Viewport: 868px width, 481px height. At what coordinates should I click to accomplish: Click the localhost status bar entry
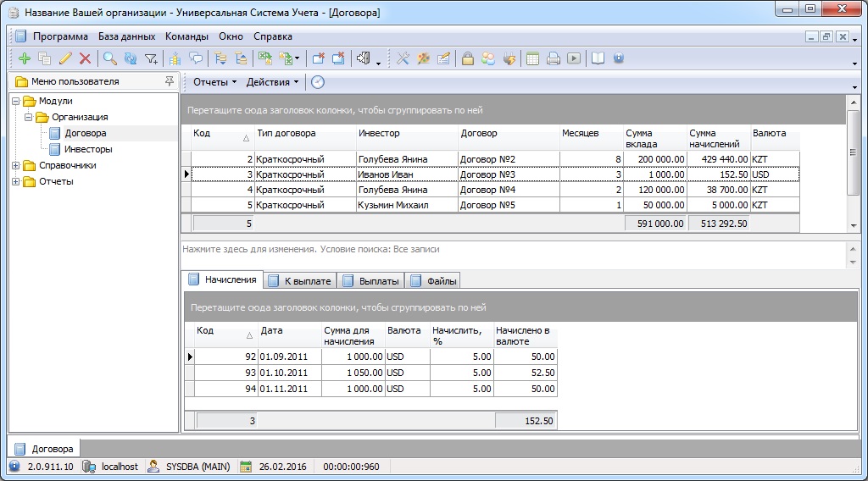click(x=110, y=467)
